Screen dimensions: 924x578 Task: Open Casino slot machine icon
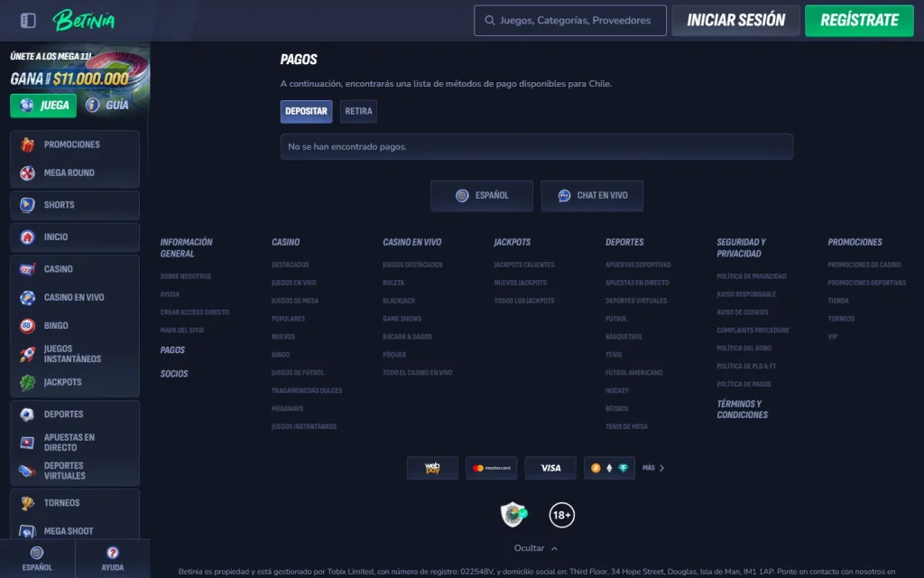27,269
